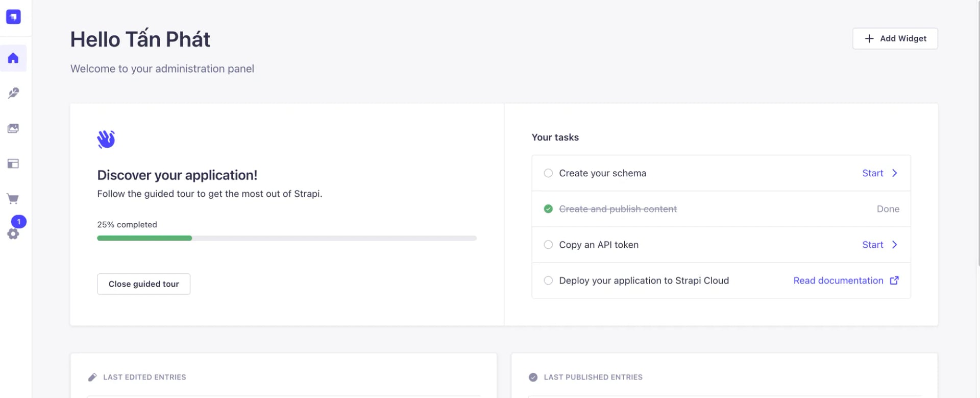Click chevron next to Copy an API token Start
Screen dimensions: 980x398
tap(894, 245)
